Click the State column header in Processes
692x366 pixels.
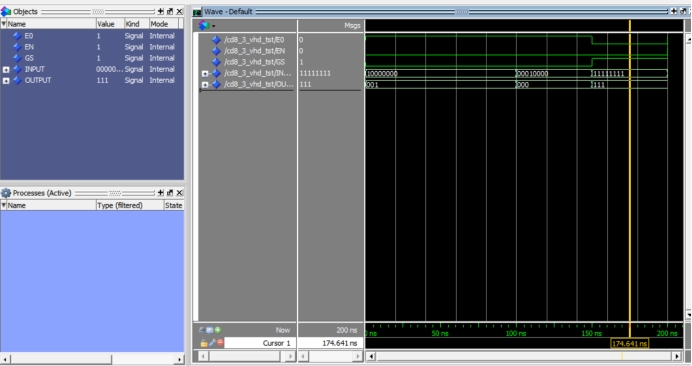[x=173, y=205]
